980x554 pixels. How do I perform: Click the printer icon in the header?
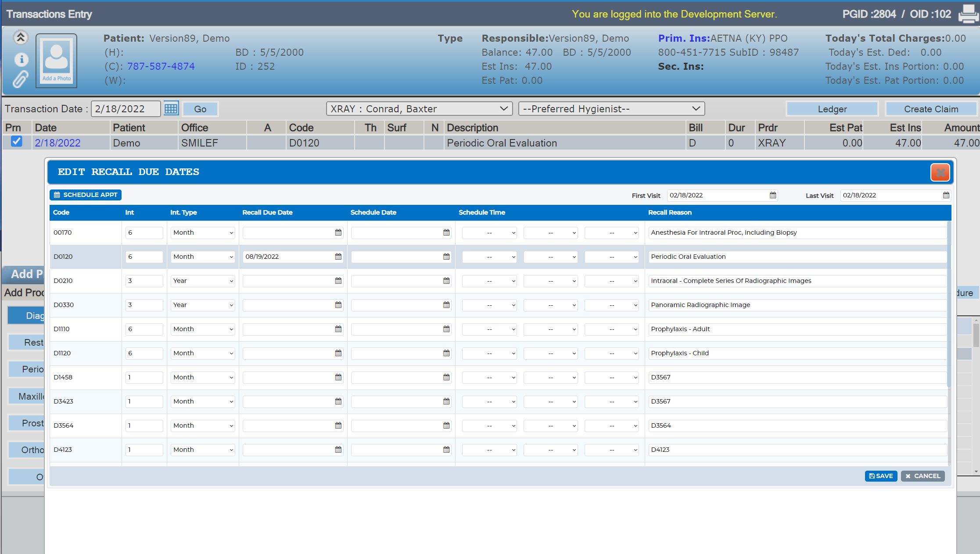click(x=968, y=14)
